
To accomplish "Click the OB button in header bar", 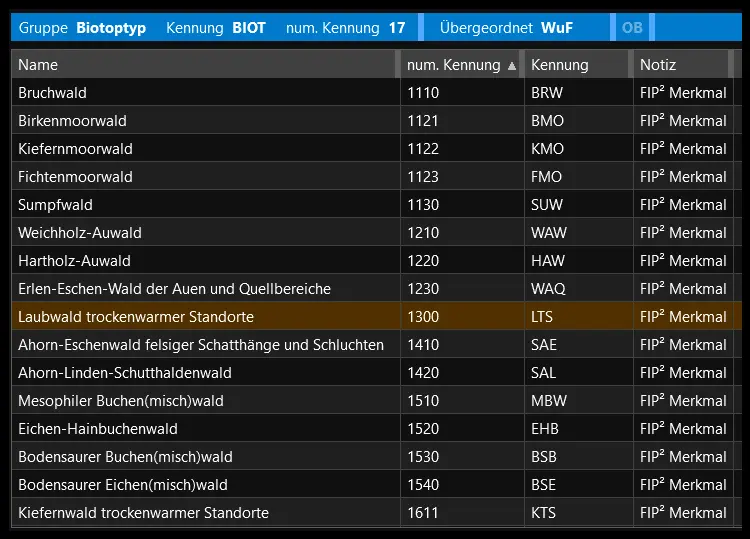I will 632,28.
